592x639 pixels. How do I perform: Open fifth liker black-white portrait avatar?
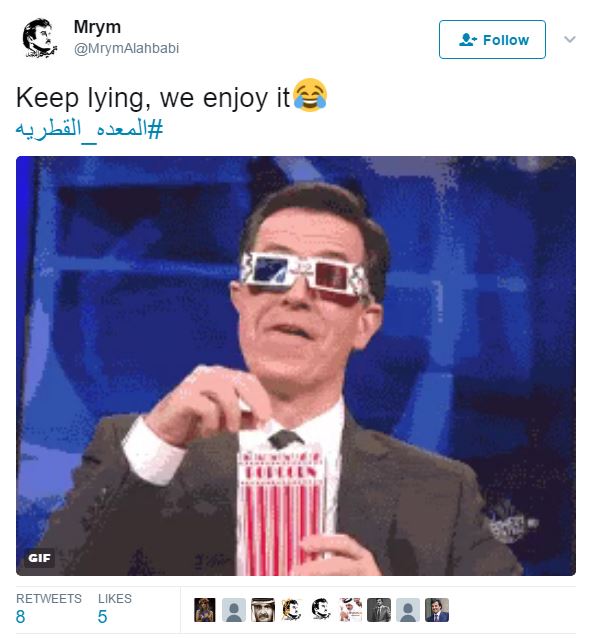pyautogui.click(x=321, y=610)
